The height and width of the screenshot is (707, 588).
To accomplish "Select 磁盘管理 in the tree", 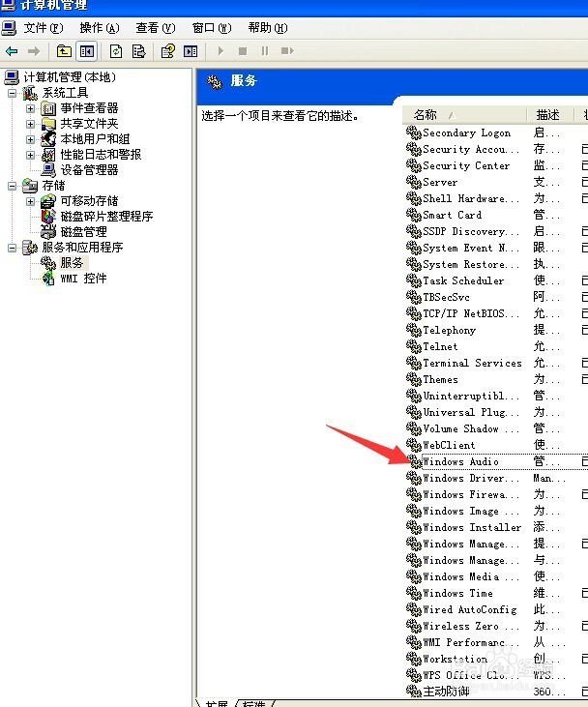I will [83, 232].
